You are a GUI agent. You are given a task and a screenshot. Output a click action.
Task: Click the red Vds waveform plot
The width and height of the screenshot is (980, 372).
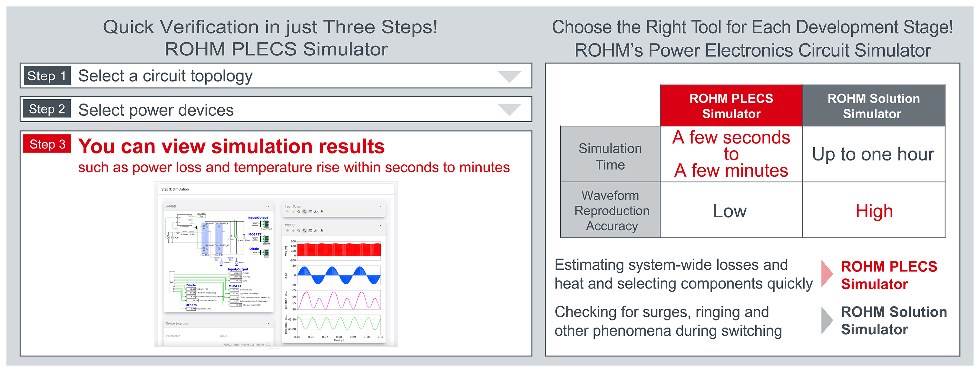[x=338, y=250]
